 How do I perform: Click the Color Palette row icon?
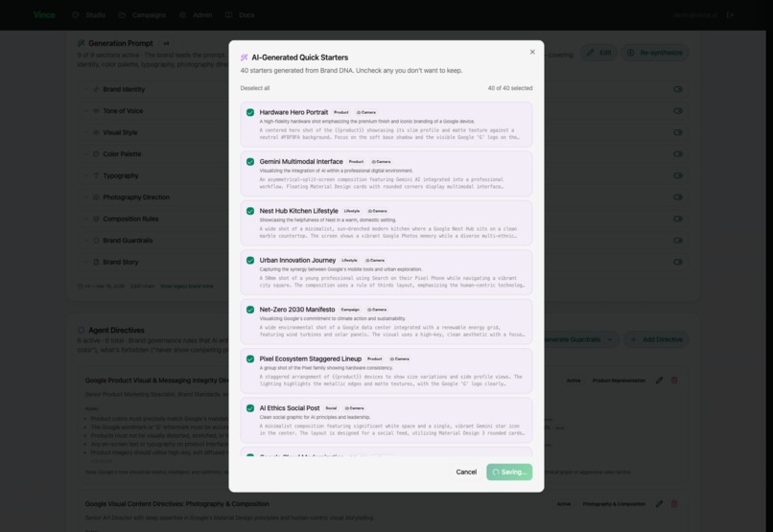click(x=96, y=154)
